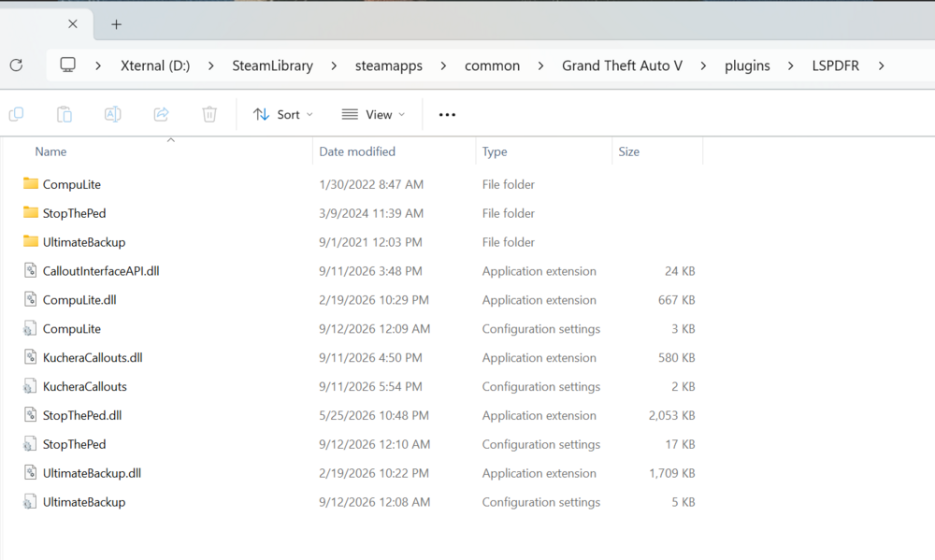Go to plugins in breadcrumb
Image resolution: width=935 pixels, height=560 pixels.
click(x=747, y=65)
